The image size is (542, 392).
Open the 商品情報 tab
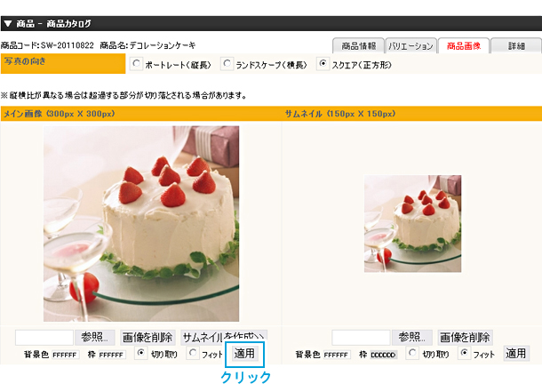coord(358,45)
